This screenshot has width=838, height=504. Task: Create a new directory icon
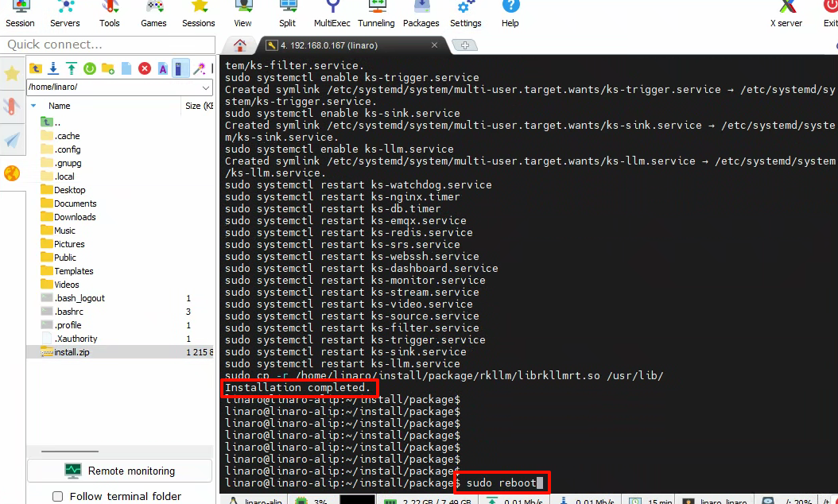pos(108,68)
